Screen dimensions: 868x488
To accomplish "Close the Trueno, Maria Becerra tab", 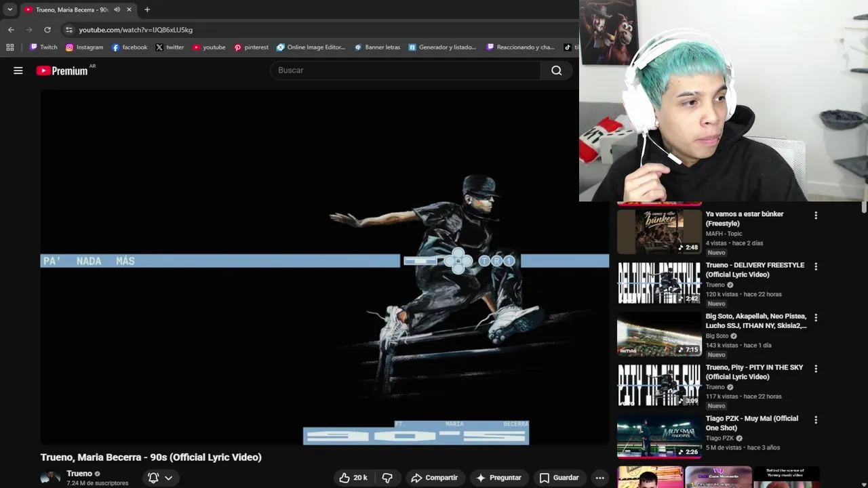I will coord(129,9).
